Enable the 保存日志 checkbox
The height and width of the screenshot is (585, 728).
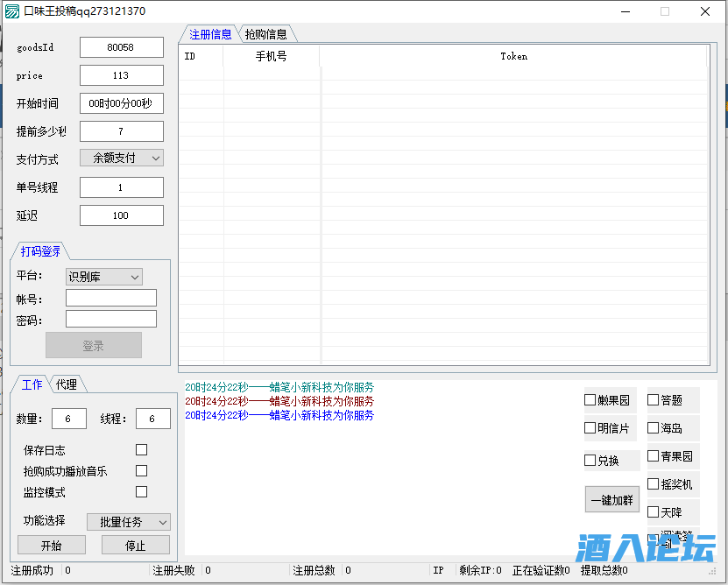(x=138, y=449)
